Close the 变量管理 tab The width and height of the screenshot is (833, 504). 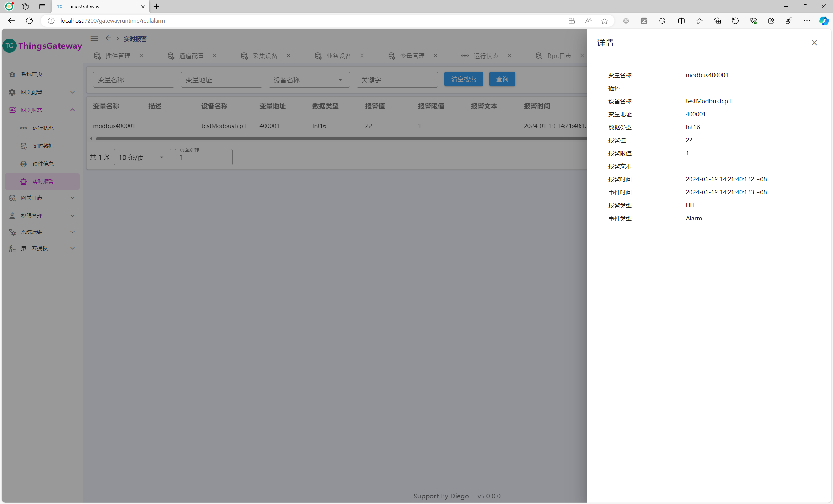click(435, 56)
